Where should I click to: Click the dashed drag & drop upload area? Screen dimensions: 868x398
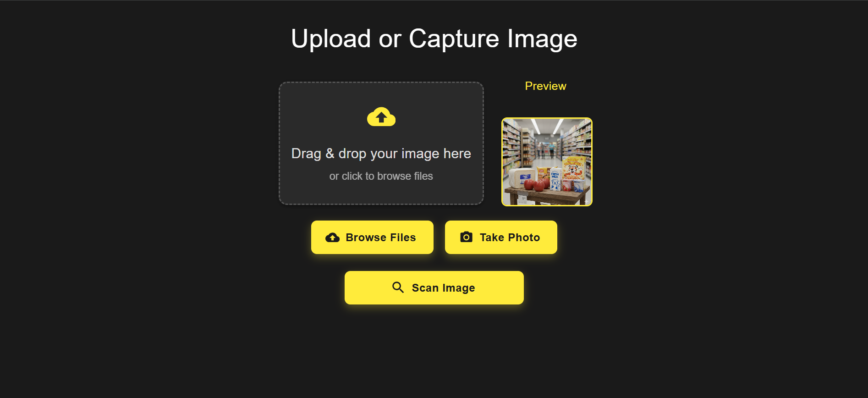(x=381, y=143)
